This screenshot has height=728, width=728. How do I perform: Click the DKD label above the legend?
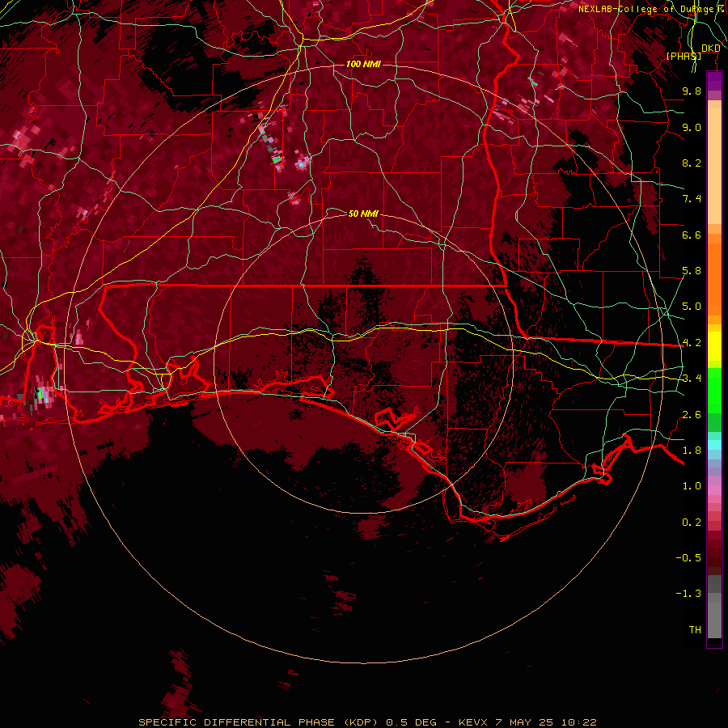point(711,49)
